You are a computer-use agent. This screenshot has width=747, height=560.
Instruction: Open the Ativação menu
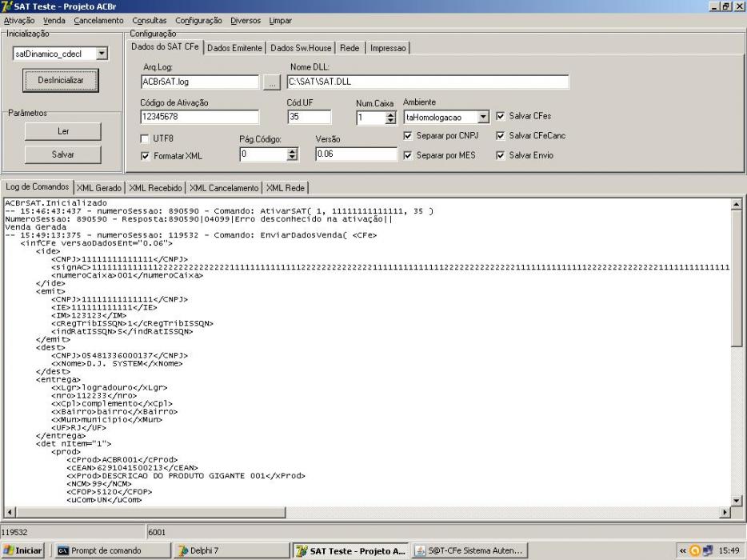(19, 21)
